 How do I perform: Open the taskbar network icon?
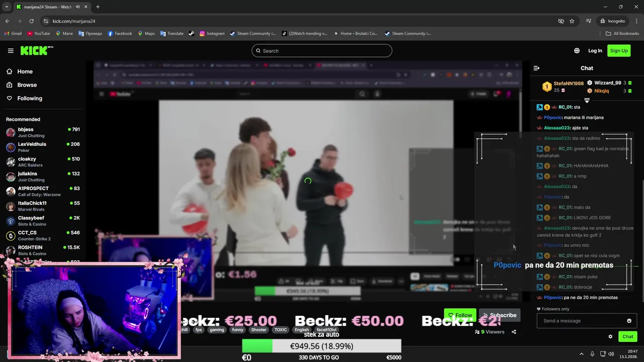point(603,354)
